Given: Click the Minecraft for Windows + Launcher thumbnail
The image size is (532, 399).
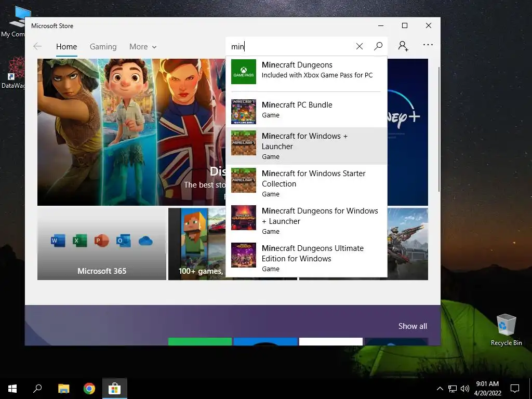Looking at the screenshot, I should (244, 143).
